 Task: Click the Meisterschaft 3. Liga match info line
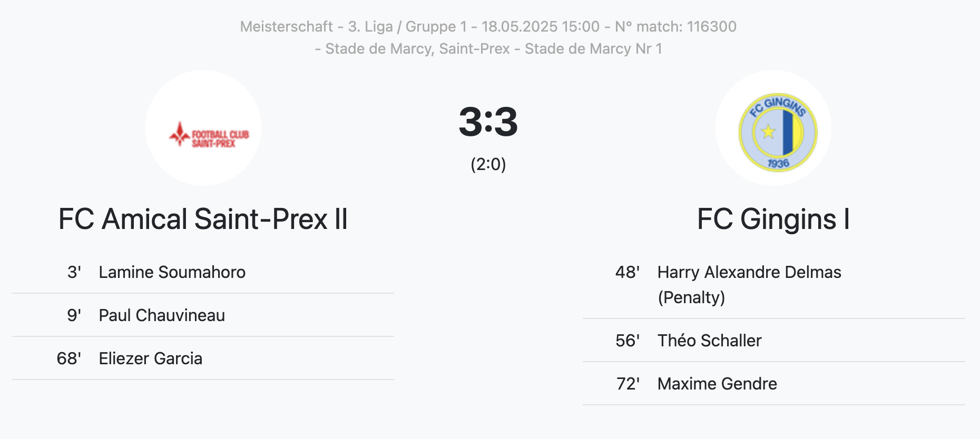pyautogui.click(x=488, y=26)
